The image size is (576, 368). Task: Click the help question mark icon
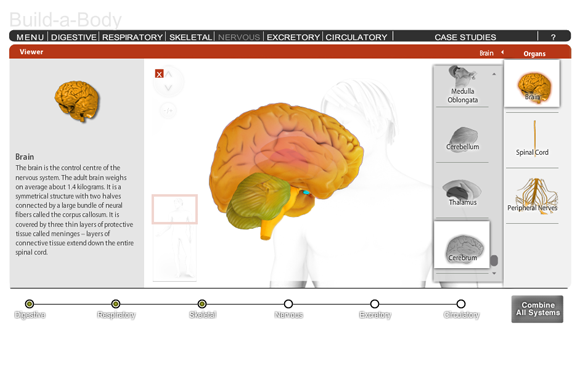point(553,37)
